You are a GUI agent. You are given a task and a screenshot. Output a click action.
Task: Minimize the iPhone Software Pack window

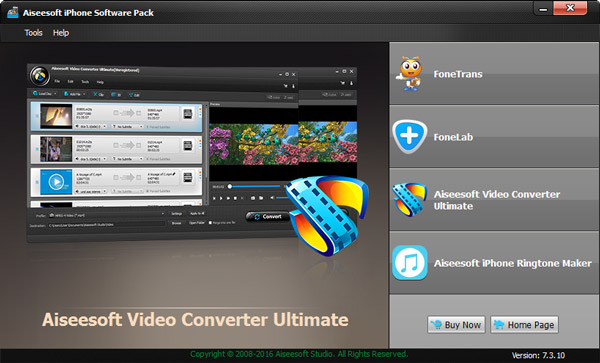(543, 9)
